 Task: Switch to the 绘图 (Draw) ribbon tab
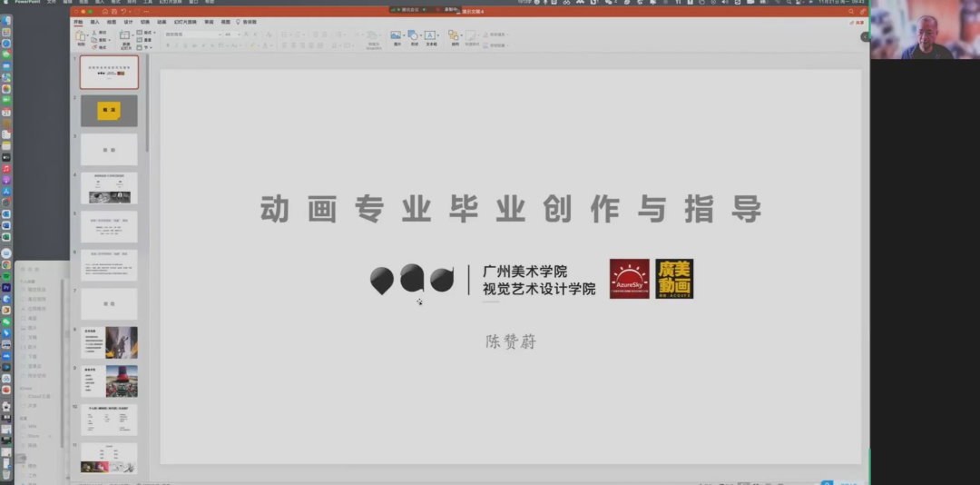[x=112, y=22]
